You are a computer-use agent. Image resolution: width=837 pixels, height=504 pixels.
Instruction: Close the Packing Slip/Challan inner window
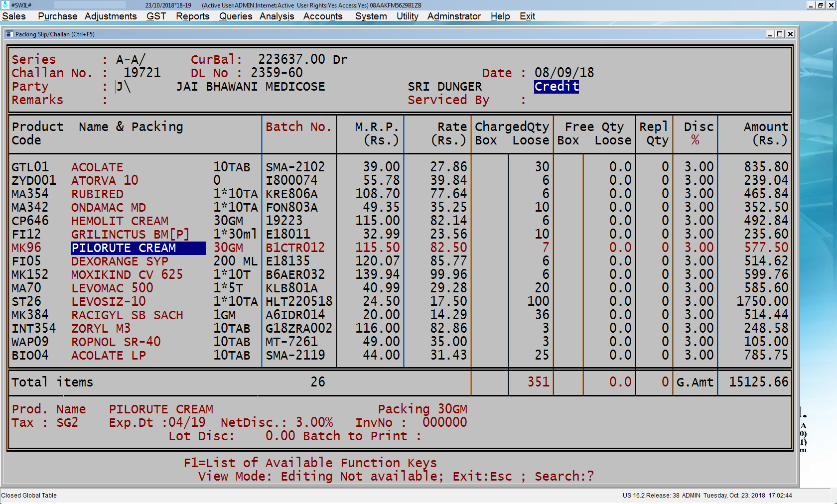[x=790, y=34]
